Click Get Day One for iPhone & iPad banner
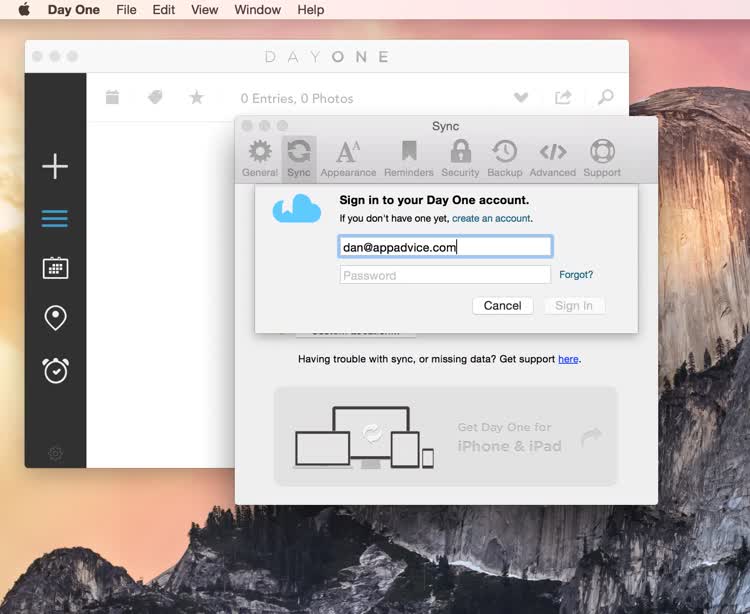 coord(445,436)
